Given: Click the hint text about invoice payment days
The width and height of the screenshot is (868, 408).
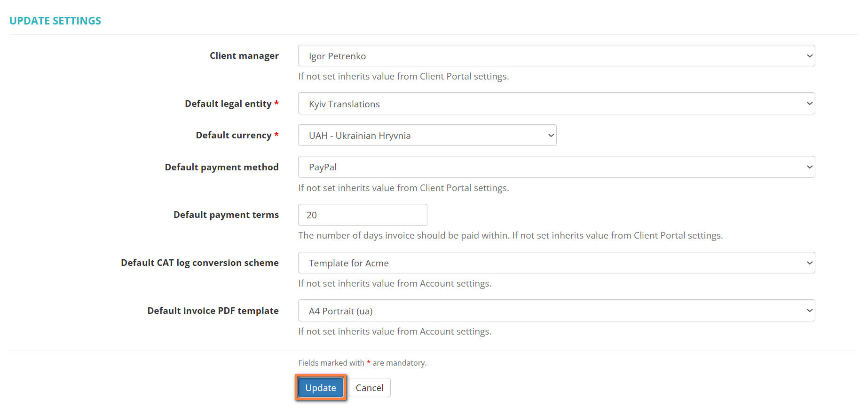Looking at the screenshot, I should coord(510,236).
